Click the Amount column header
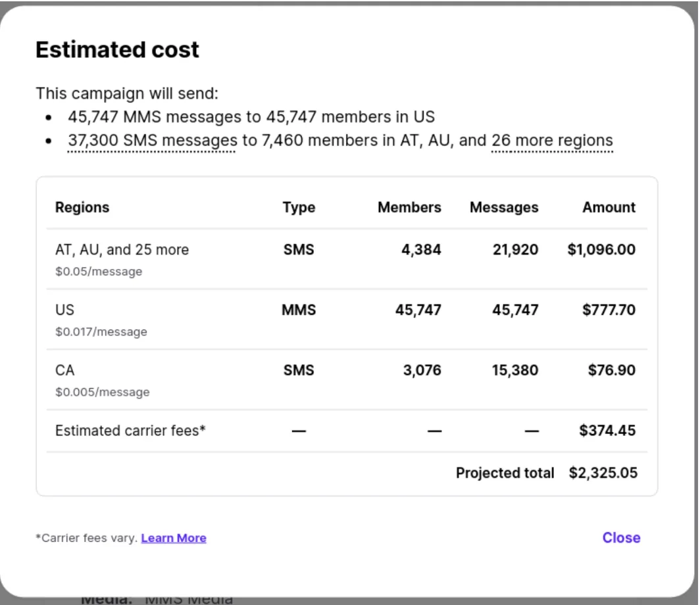700x605 pixels. [x=609, y=207]
